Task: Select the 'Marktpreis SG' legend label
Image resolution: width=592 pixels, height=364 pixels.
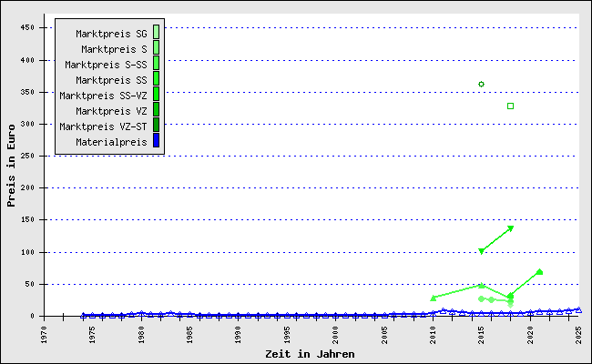Action: point(111,34)
